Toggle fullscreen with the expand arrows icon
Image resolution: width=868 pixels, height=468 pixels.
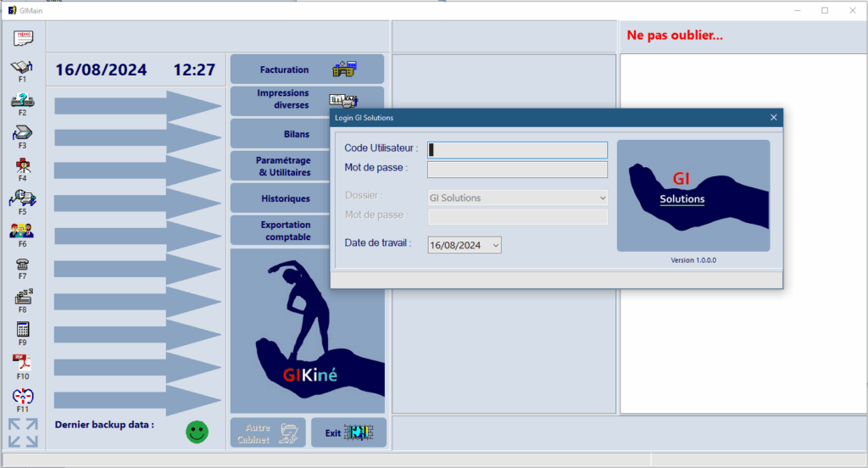[23, 432]
